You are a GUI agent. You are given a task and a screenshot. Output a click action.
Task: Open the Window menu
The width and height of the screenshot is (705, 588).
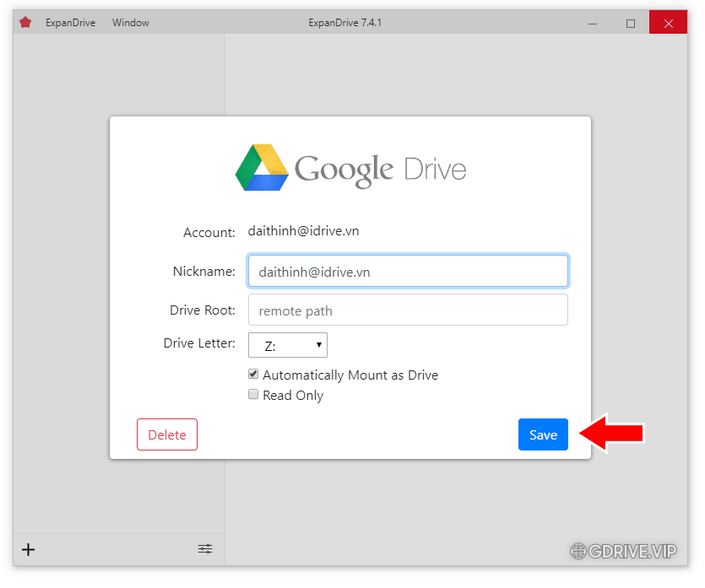pos(131,23)
